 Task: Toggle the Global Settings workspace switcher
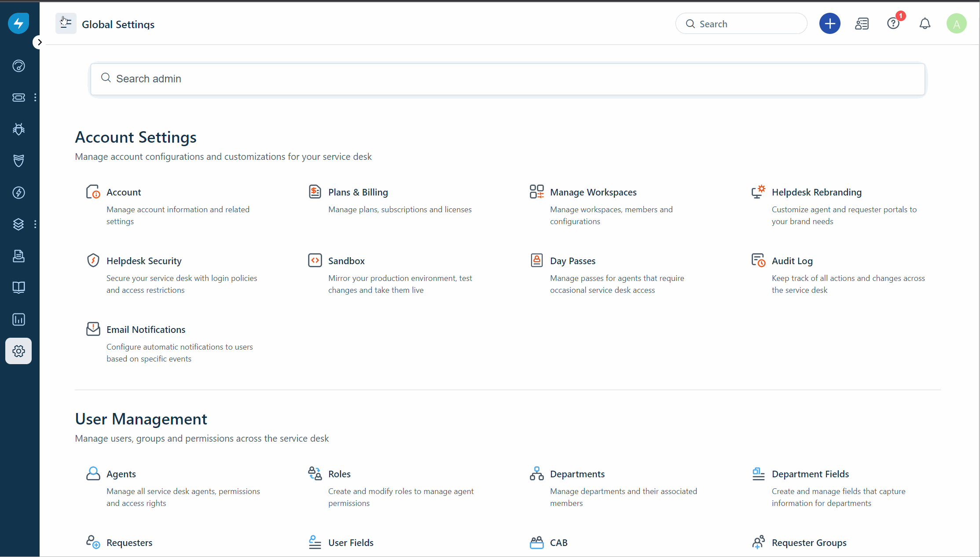tap(66, 23)
